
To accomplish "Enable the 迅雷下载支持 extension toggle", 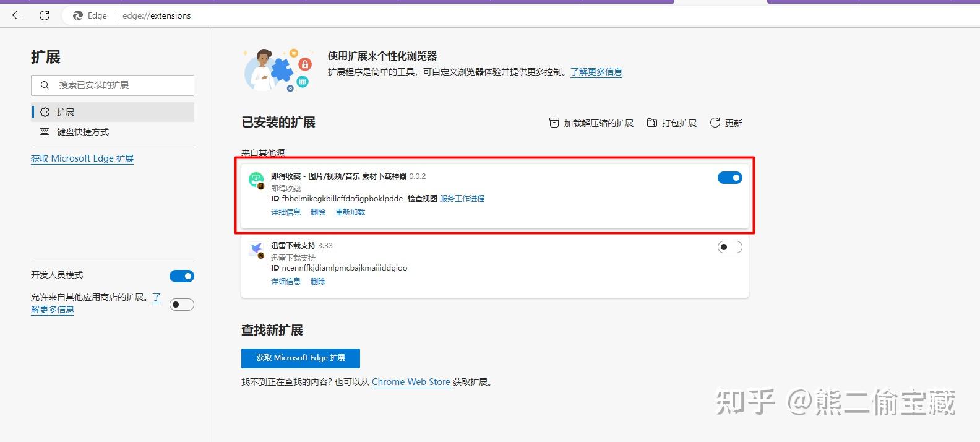I will 730,247.
